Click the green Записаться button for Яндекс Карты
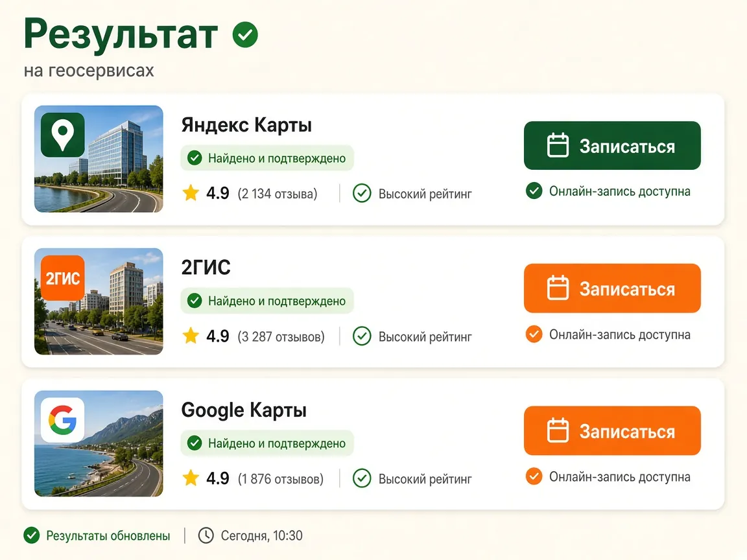This screenshot has width=747, height=560. pos(612,146)
